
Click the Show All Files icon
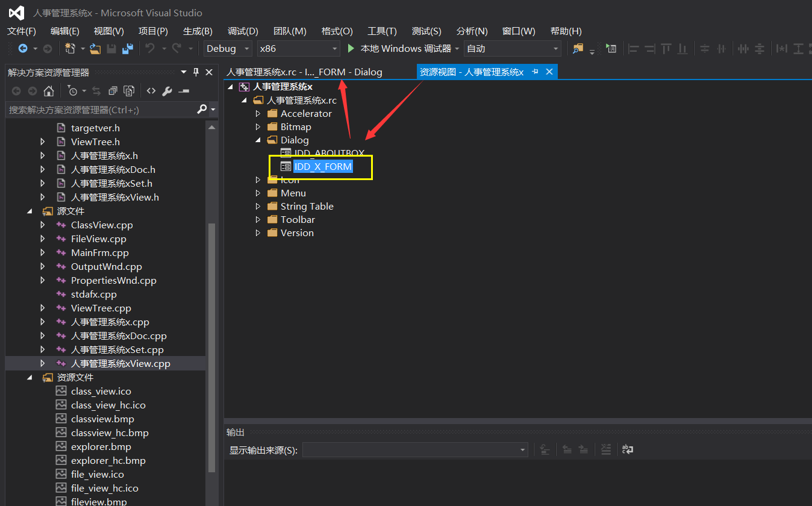pos(129,91)
